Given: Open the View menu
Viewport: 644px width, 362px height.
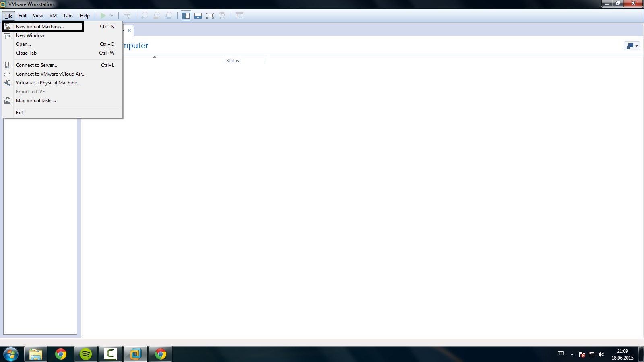Looking at the screenshot, I should point(38,16).
